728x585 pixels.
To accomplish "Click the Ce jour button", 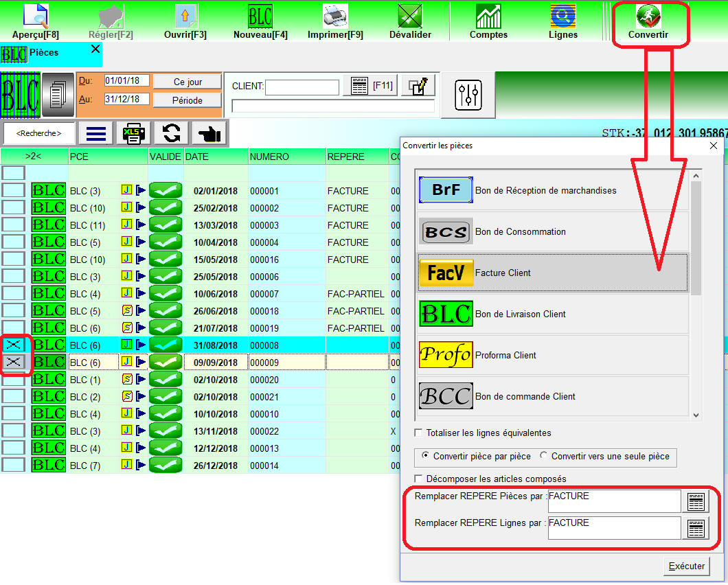I will tap(187, 82).
